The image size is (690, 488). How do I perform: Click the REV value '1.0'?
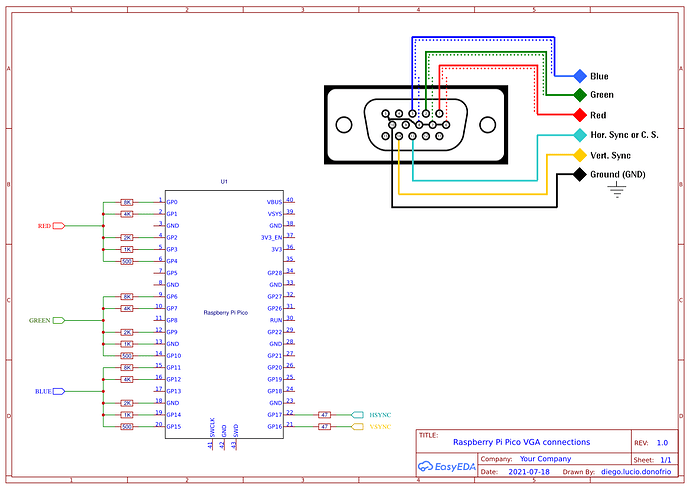pyautogui.click(x=662, y=443)
